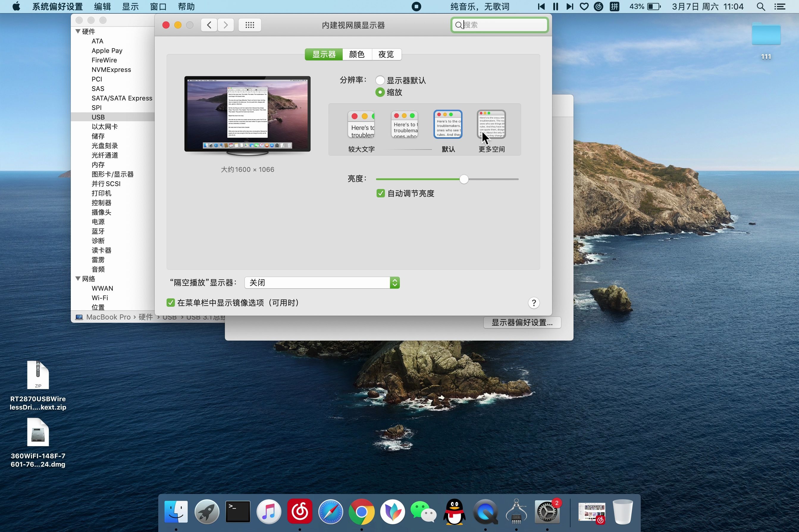Open the Notification Center list icon
The image size is (799, 532).
pos(780,7)
